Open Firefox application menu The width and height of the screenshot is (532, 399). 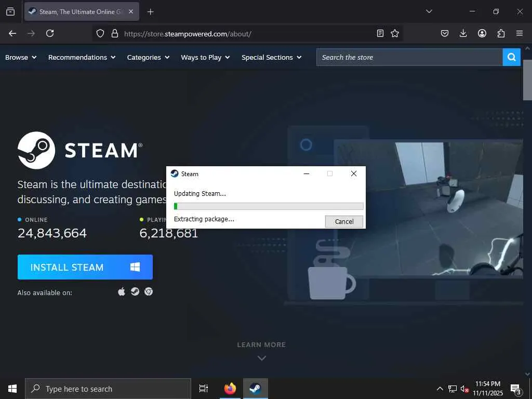pyautogui.click(x=519, y=33)
